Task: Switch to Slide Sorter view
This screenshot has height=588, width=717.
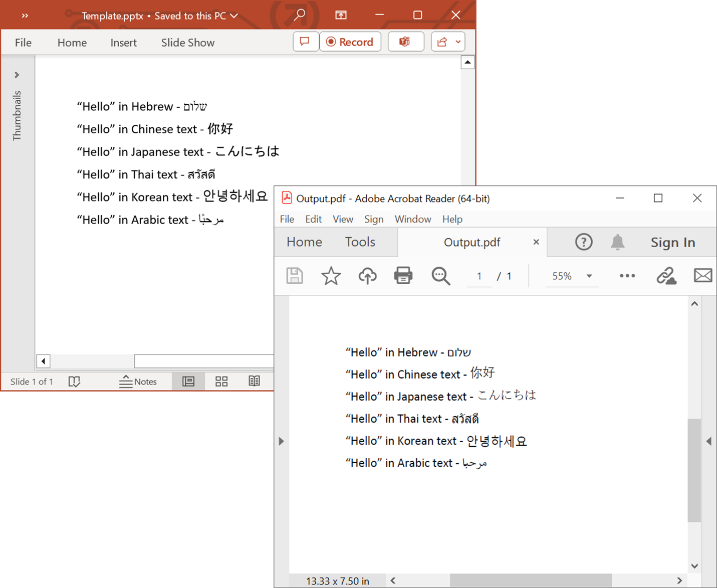Action: point(221,381)
